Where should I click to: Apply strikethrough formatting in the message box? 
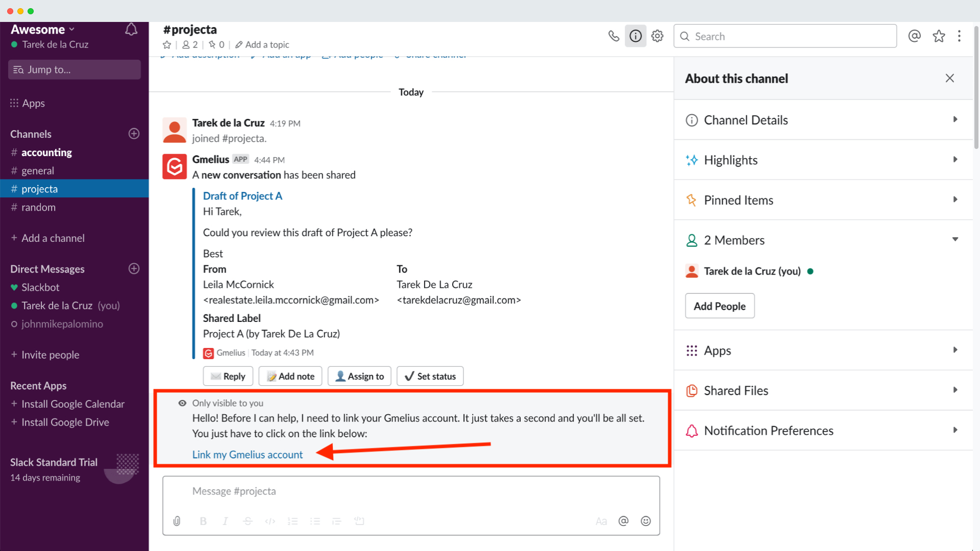click(248, 521)
